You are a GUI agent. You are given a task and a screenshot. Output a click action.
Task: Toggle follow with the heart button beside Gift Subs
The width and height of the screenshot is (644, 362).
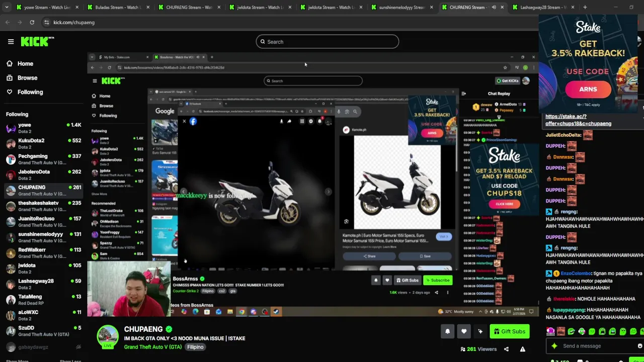coord(464,331)
